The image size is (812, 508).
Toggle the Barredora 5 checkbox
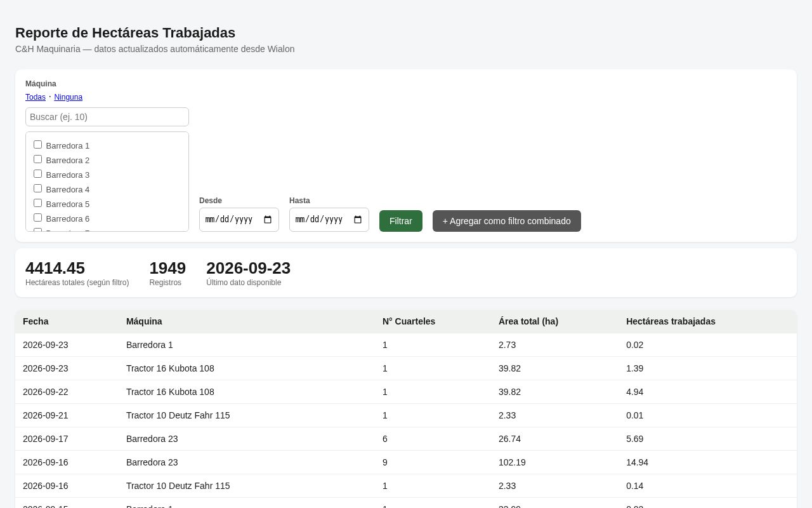[37, 203]
